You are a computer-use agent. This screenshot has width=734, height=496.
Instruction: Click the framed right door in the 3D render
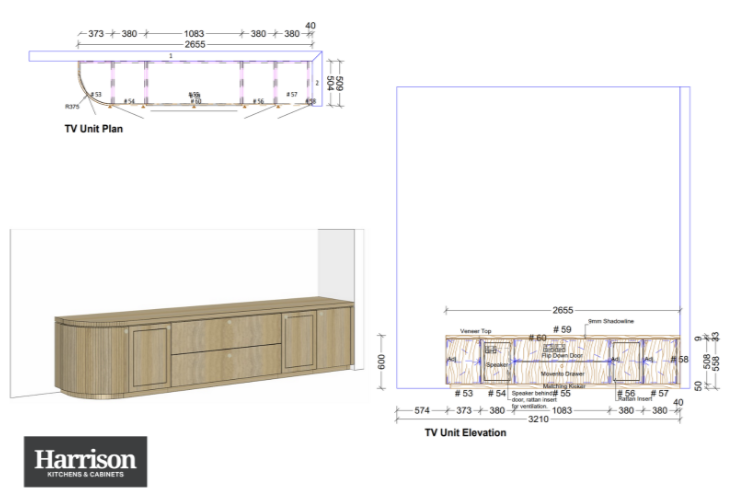point(299,342)
